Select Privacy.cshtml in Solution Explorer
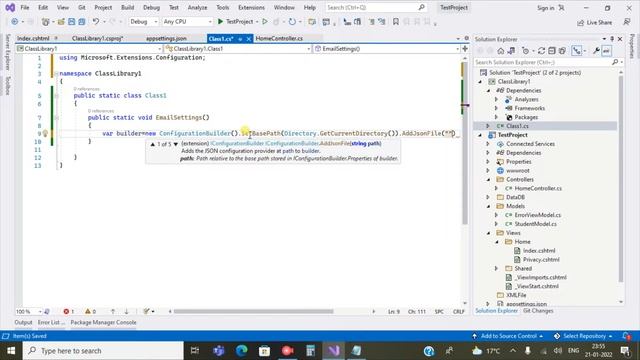Screen dimensions: 640x360 click(x=541, y=260)
